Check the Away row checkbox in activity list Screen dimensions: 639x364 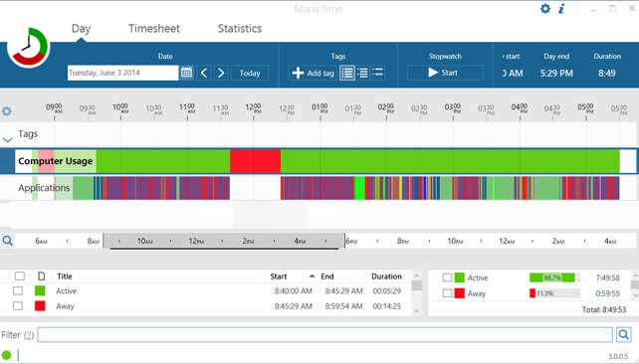pyautogui.click(x=18, y=305)
